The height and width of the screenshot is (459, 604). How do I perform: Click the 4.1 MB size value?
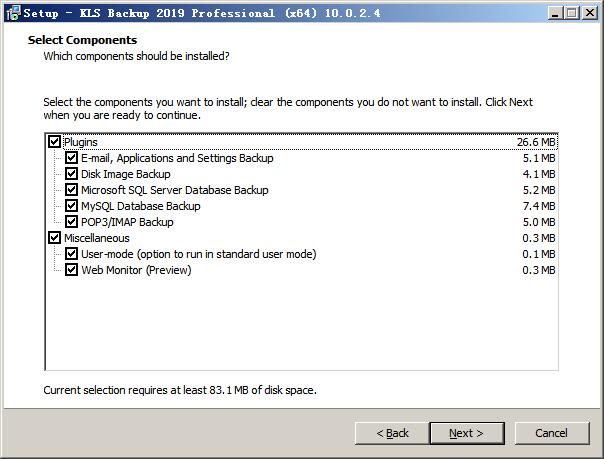(x=539, y=174)
